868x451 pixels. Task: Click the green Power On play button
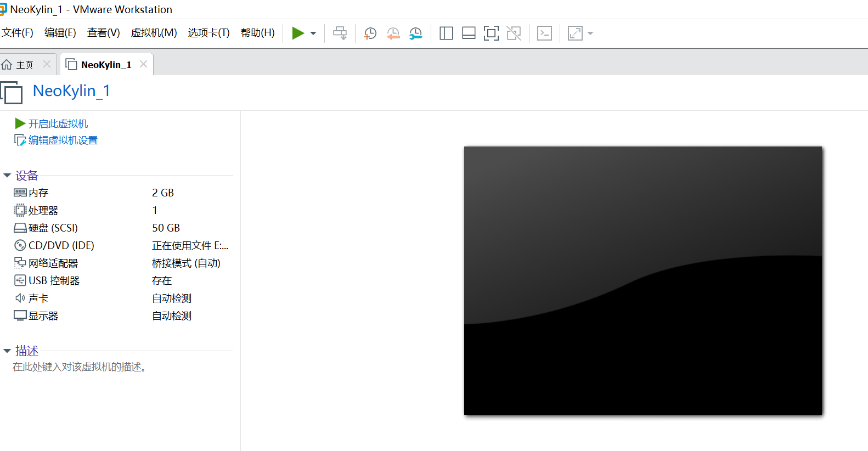pyautogui.click(x=298, y=33)
